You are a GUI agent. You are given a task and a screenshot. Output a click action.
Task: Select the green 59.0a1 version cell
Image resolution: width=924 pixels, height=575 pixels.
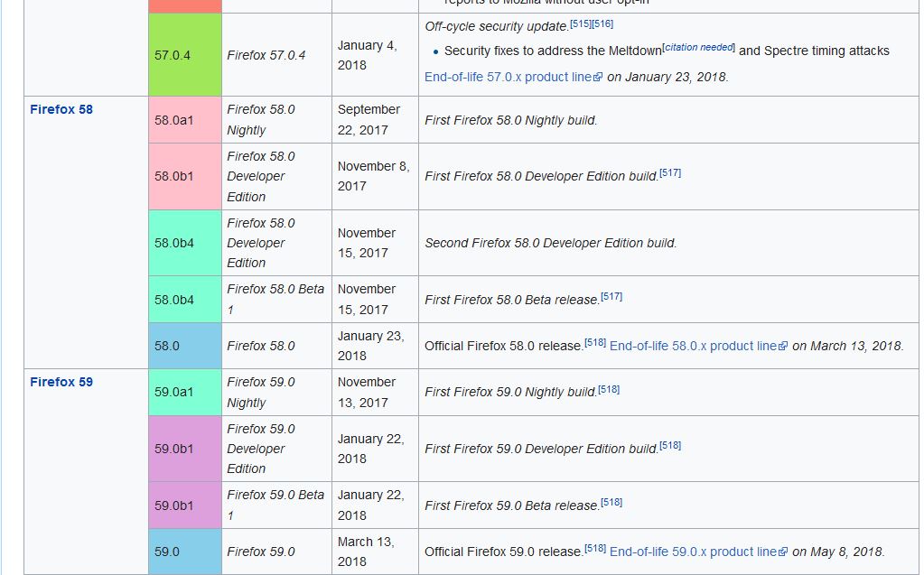point(185,393)
